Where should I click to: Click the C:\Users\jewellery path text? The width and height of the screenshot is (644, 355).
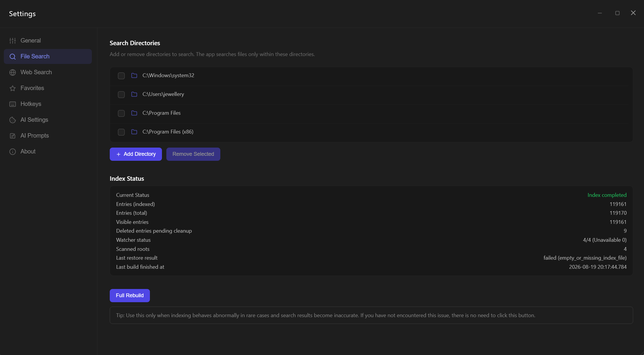(x=163, y=94)
